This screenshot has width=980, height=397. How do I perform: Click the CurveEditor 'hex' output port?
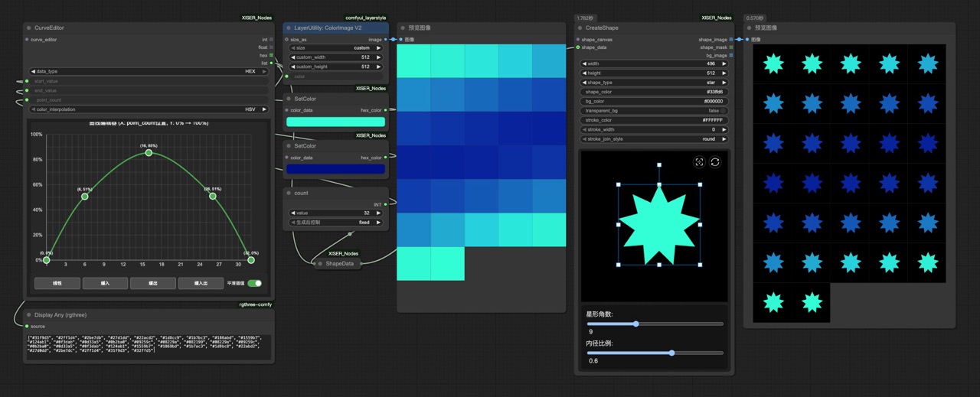pos(272,55)
